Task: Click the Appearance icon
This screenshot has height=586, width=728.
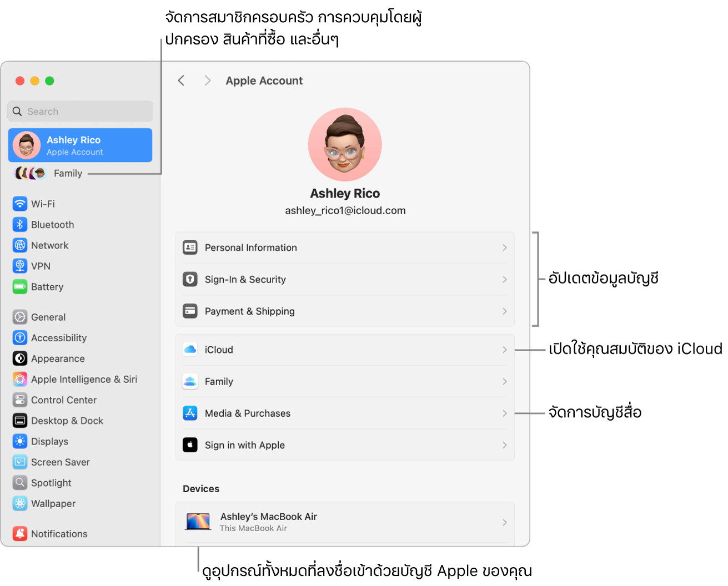Action: 20,358
